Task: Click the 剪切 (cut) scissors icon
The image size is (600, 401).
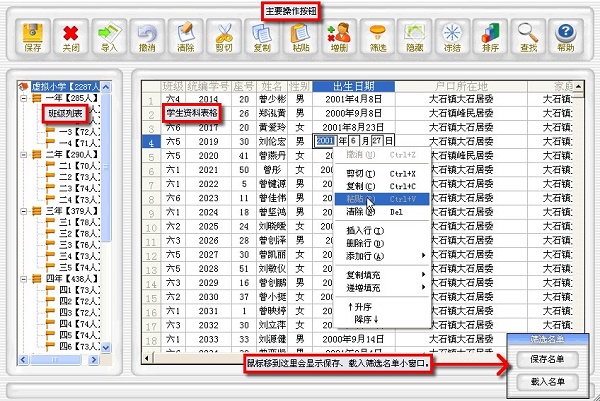Action: click(x=224, y=37)
